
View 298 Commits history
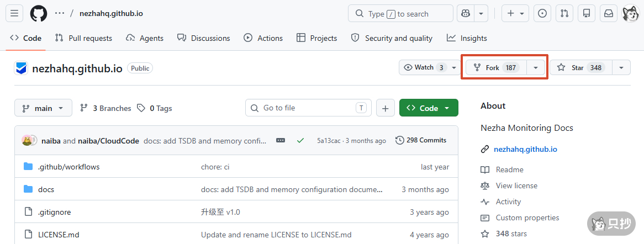click(x=421, y=140)
